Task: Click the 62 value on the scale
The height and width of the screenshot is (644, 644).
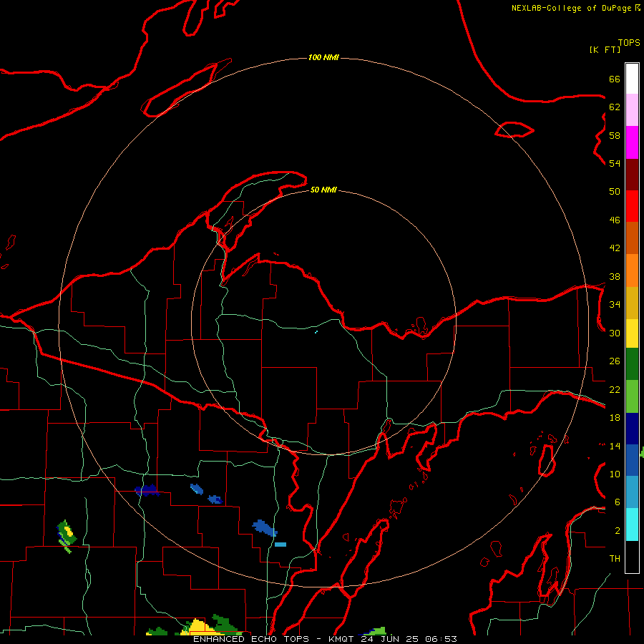Action: pos(615,107)
